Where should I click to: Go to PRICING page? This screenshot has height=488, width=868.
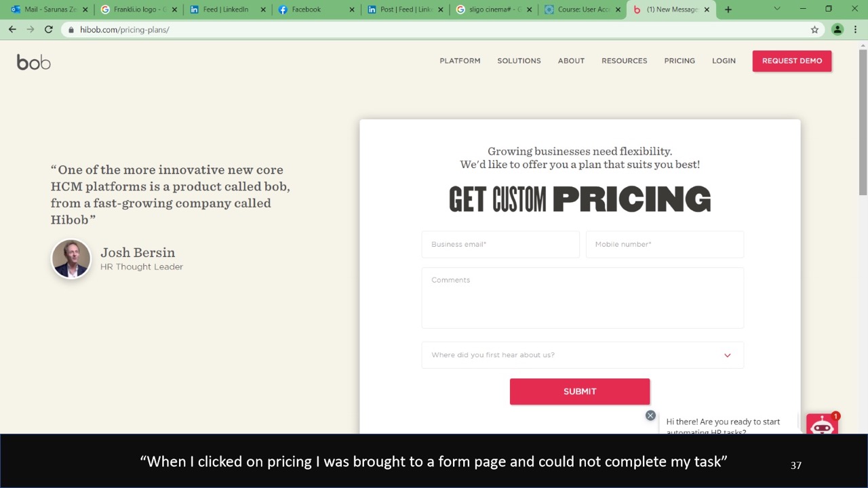[x=679, y=61]
